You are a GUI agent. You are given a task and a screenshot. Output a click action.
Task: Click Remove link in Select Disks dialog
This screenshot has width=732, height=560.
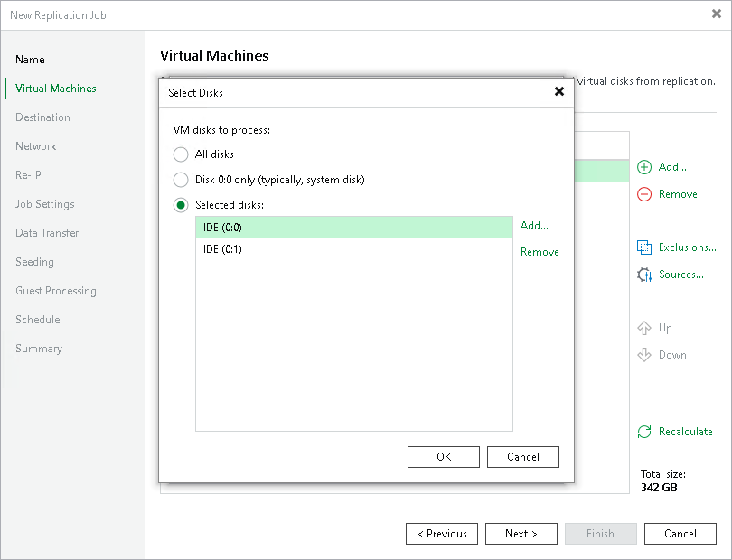[540, 252]
